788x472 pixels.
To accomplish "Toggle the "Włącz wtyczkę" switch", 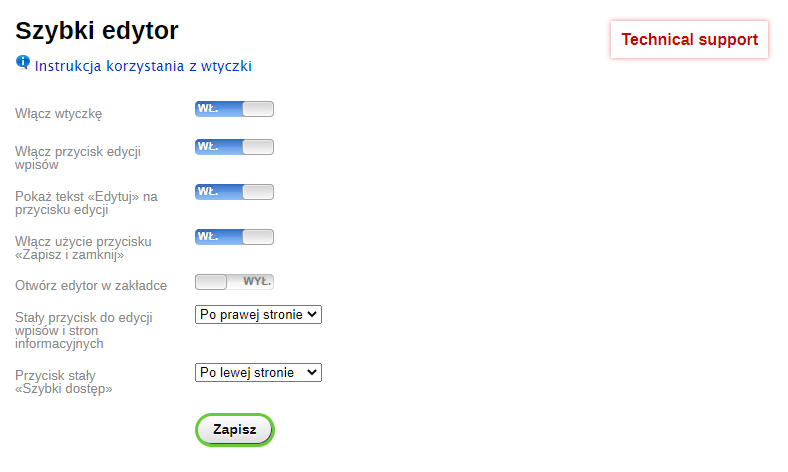I will click(234, 109).
